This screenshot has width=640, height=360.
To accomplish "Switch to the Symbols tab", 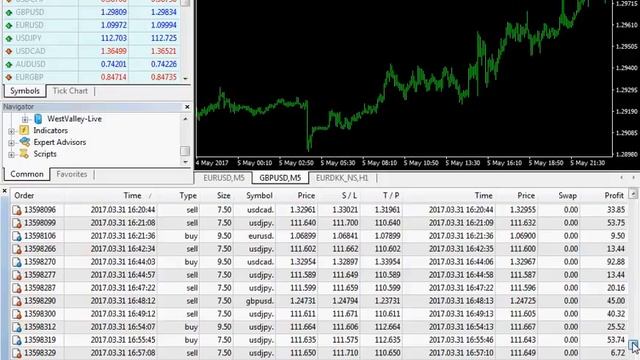I will click(25, 91).
